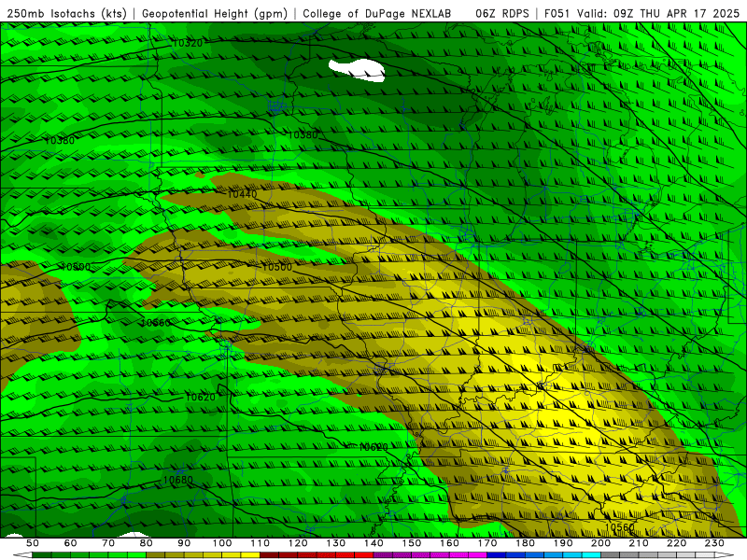Click the 100 kts color bar label

pos(222,543)
